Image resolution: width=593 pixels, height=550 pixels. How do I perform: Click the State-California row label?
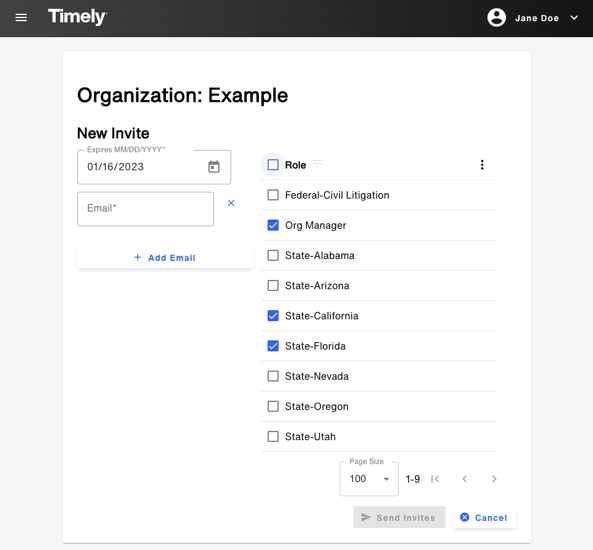[x=321, y=316]
